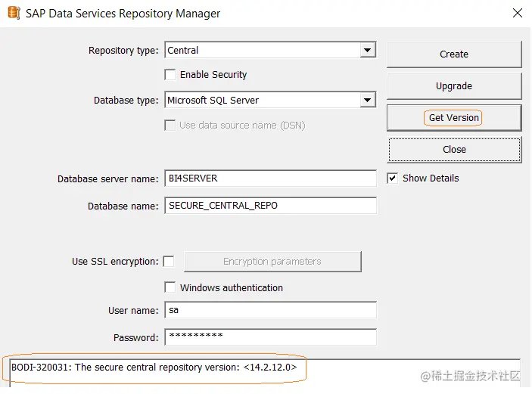
Task: Click the Password label
Action: (135, 338)
